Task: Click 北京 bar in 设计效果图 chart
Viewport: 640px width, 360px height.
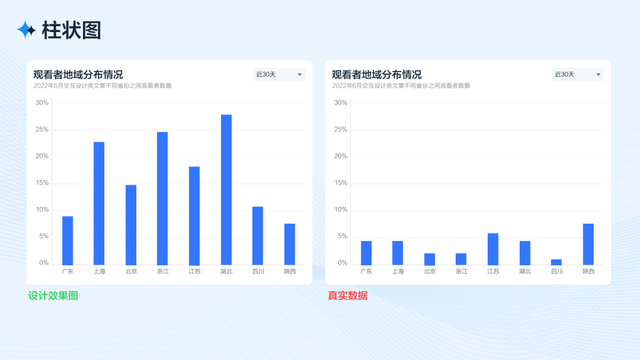Action: [x=131, y=225]
